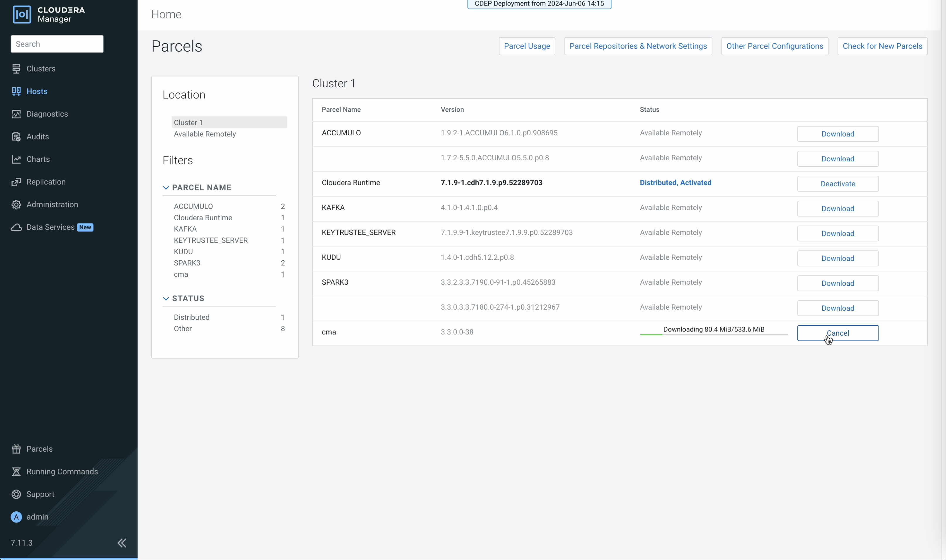
Task: Filter by KEYTRUSTEE_SERVER parcel name
Action: (211, 240)
